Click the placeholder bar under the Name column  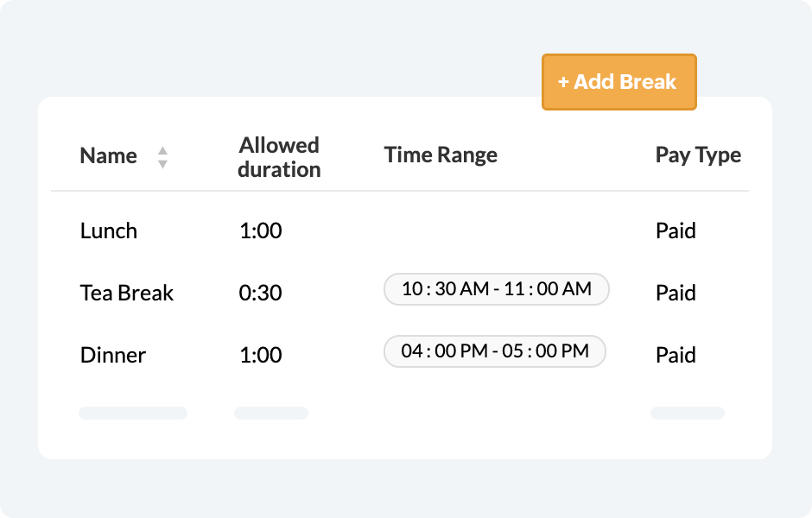pos(133,414)
